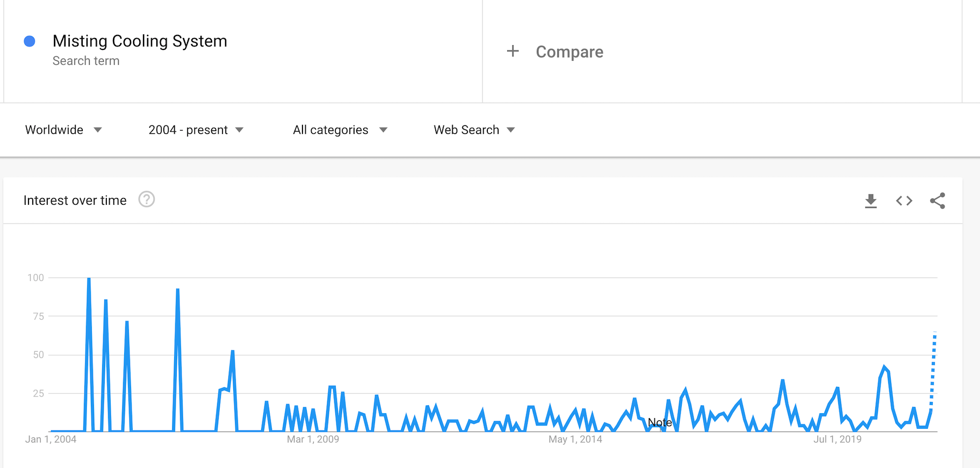Click the 100 peak on the trend line
This screenshot has height=468, width=980.
tap(89, 279)
